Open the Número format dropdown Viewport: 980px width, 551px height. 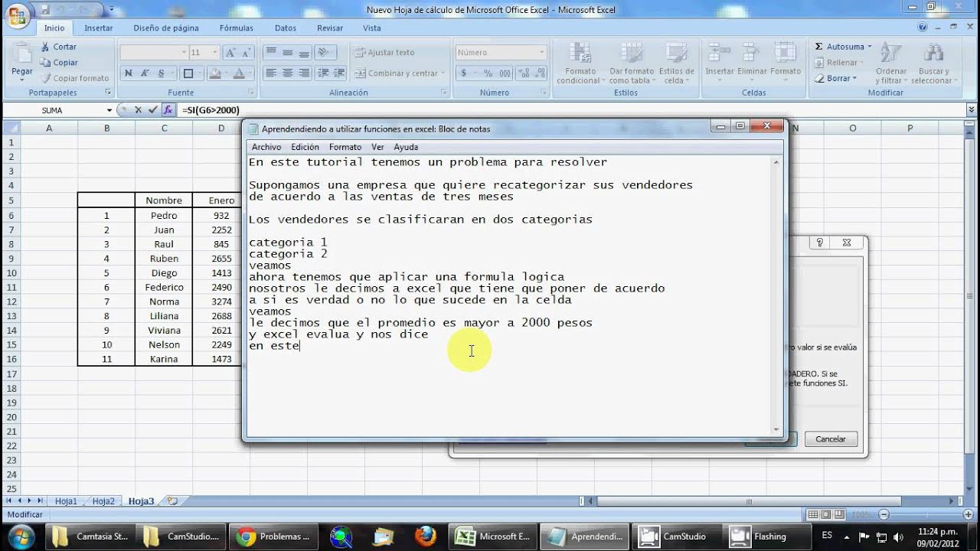tap(542, 53)
